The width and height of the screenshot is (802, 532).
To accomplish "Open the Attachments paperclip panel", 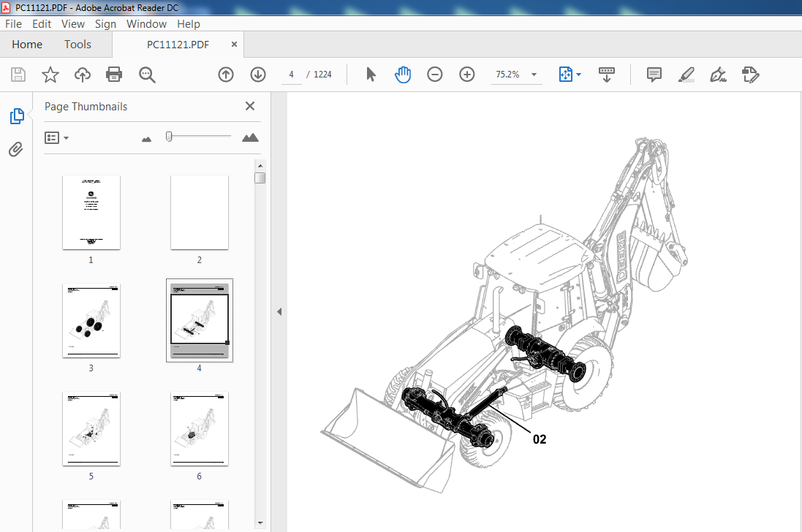I will coord(16,150).
